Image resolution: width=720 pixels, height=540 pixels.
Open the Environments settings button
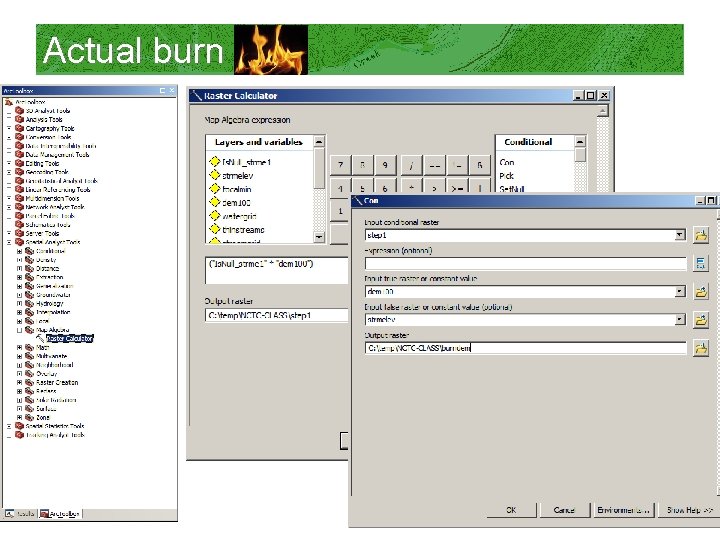tap(623, 510)
